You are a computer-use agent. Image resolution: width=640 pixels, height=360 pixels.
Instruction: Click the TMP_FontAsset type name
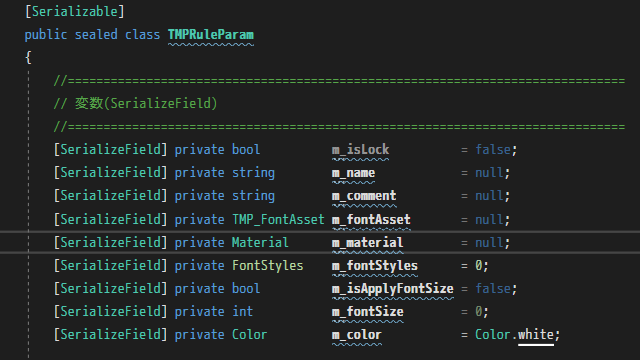pyautogui.click(x=278, y=220)
